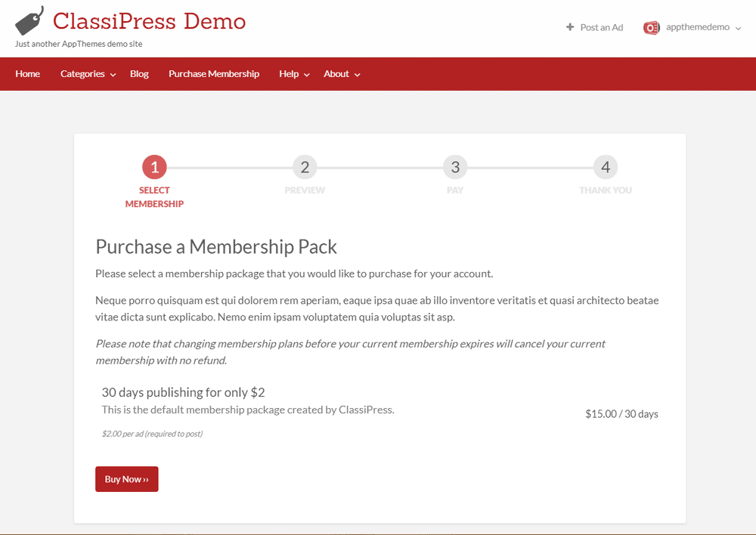Open the Help menu item
This screenshot has width=756, height=535.
(x=289, y=74)
